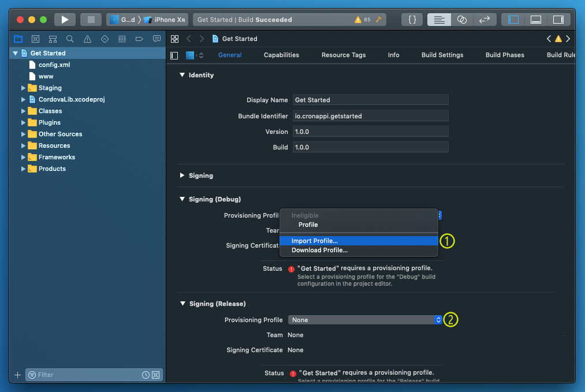
Task: Show issues via the jump bar warning icon
Action: tap(558, 39)
